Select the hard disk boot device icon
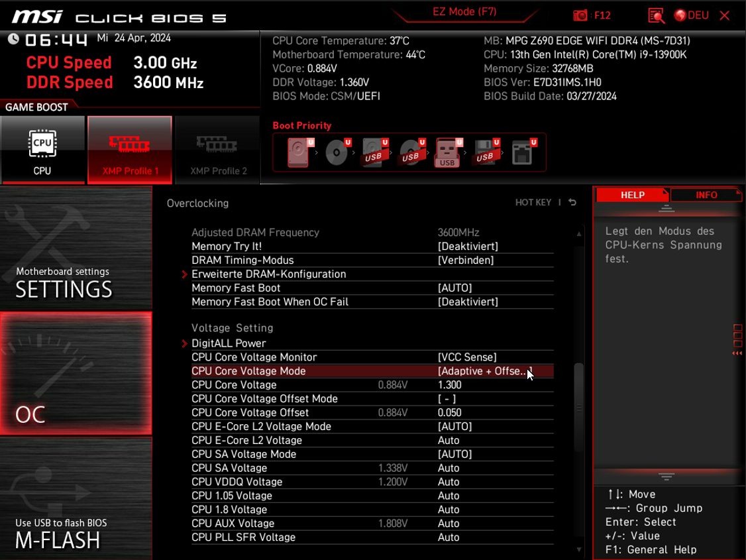 point(299,152)
